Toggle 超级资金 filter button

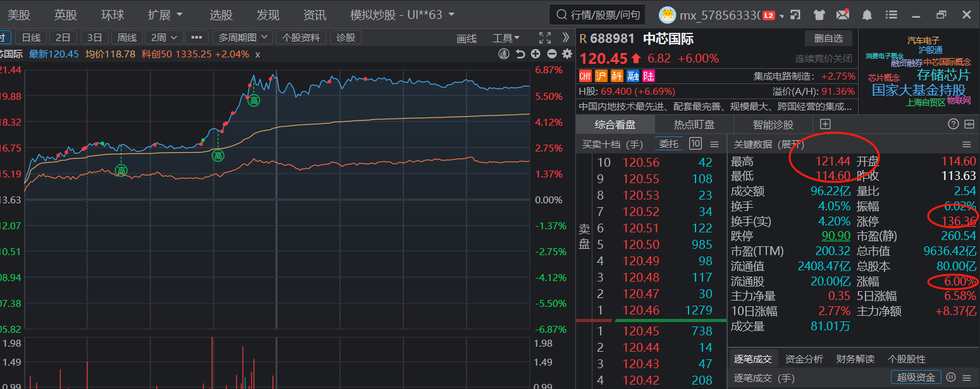(916, 377)
